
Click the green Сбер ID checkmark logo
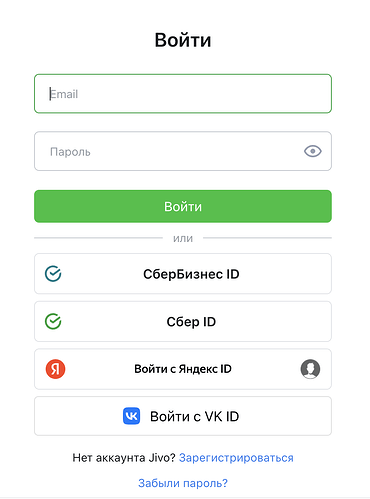pyautogui.click(x=53, y=321)
